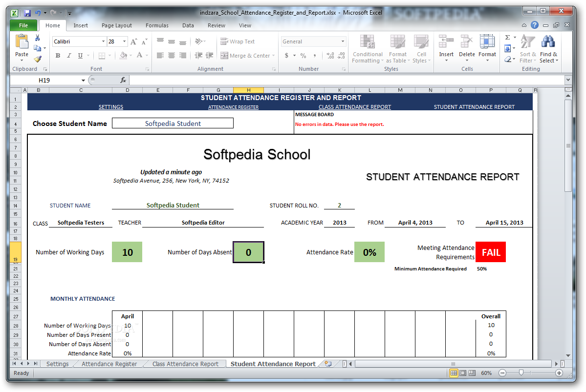Follow the SETTINGS link in header
The image size is (586, 392).
point(111,107)
